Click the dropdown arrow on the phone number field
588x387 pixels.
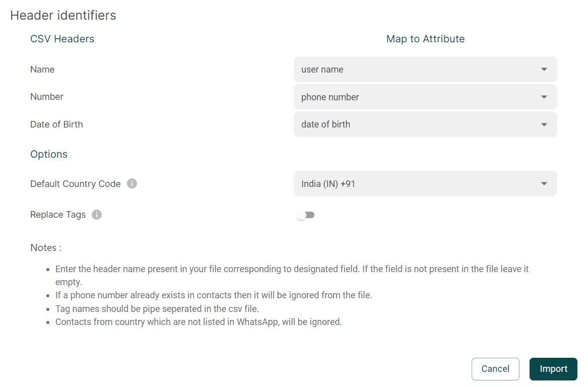pyautogui.click(x=544, y=97)
